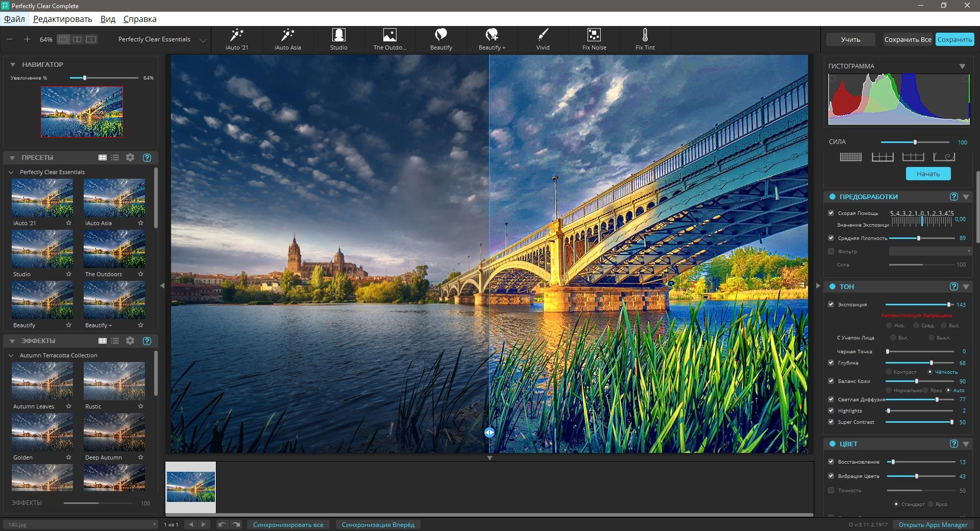Open the Редактировать menu
The image size is (980, 531).
(x=62, y=19)
